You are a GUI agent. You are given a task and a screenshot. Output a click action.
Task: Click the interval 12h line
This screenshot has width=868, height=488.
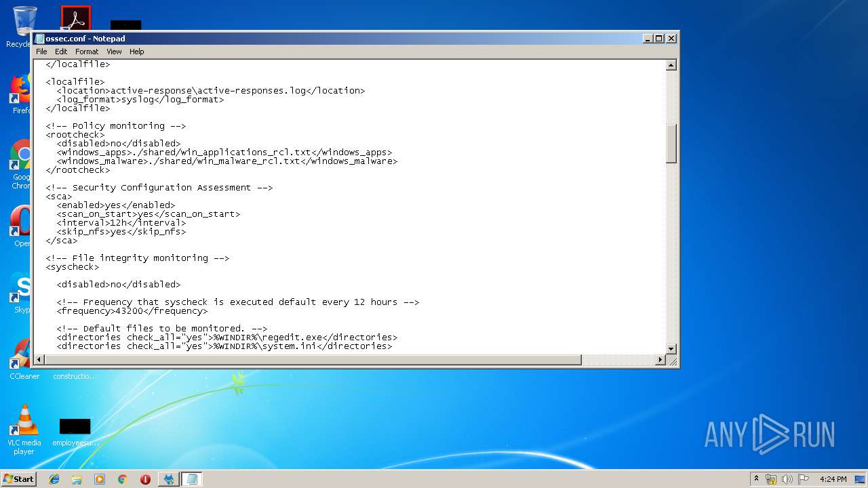point(121,223)
